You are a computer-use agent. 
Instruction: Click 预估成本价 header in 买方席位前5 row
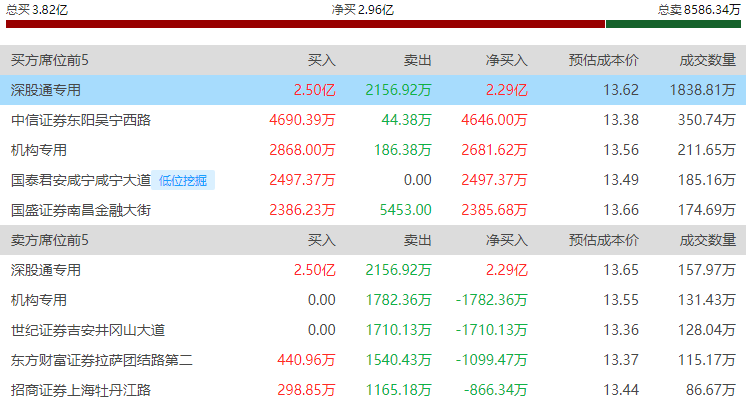pos(604,60)
